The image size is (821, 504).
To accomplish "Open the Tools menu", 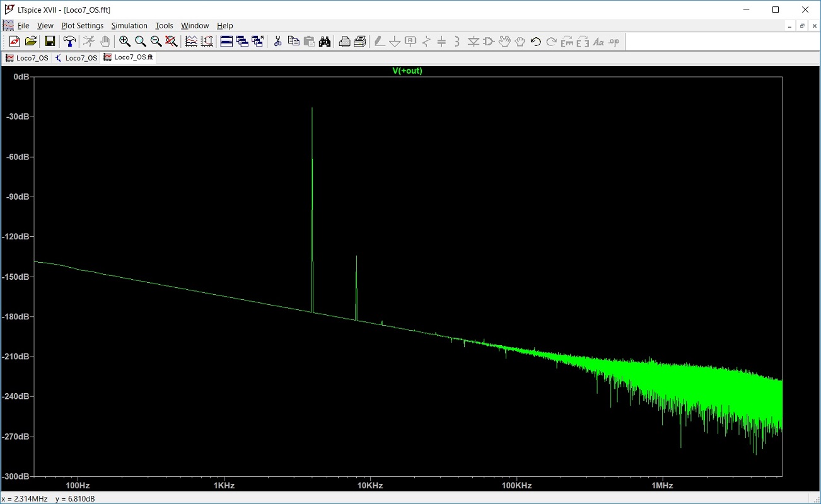I will pos(164,26).
